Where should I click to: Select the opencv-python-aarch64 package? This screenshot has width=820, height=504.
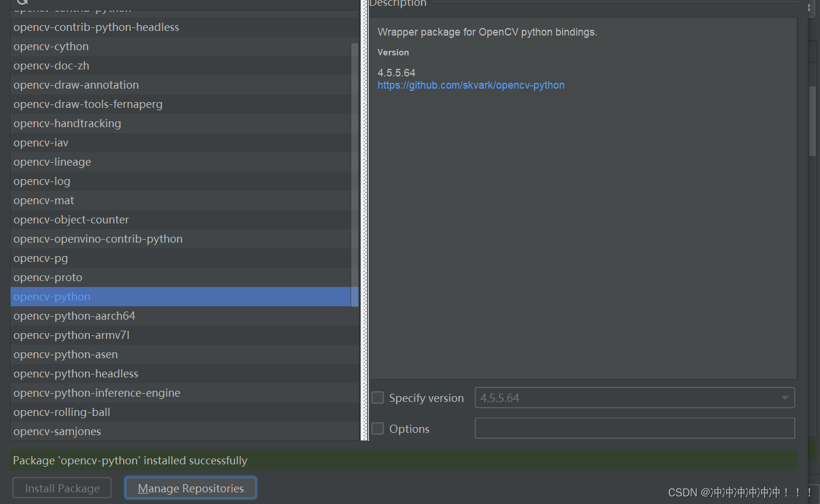click(x=185, y=316)
